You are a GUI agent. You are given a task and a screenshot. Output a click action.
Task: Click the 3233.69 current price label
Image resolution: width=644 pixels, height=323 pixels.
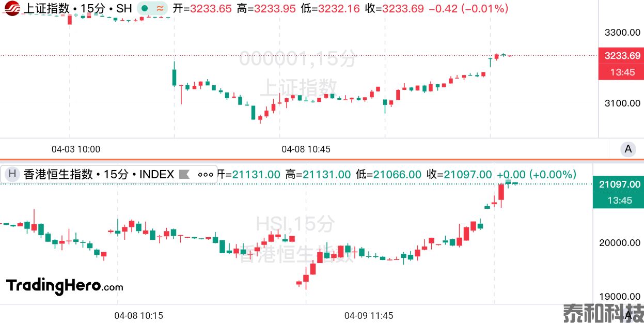pyautogui.click(x=622, y=56)
